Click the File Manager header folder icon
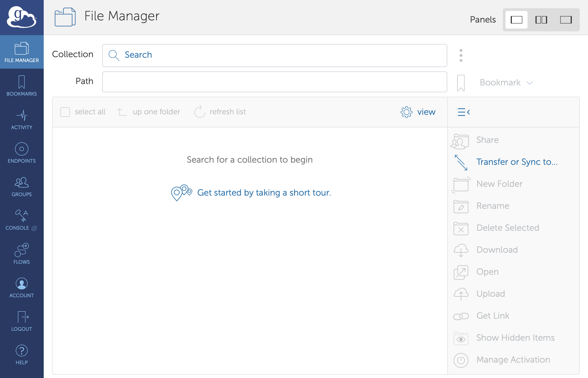The height and width of the screenshot is (378, 588). coord(65,17)
